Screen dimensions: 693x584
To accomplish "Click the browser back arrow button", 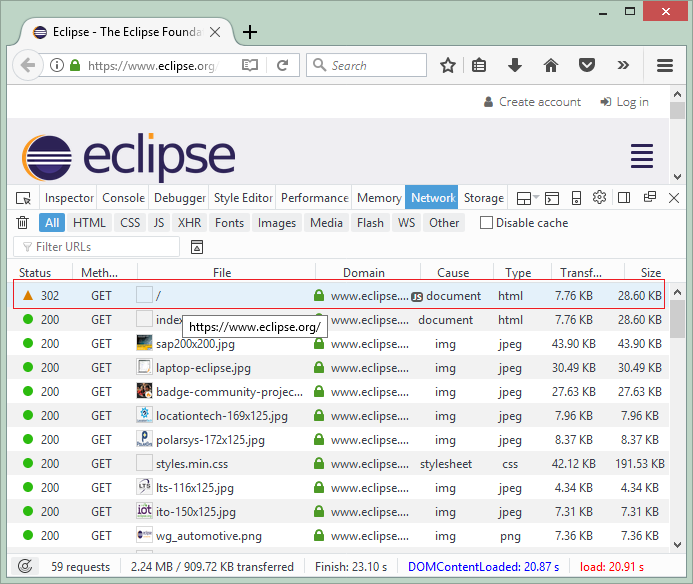I will coord(27,65).
